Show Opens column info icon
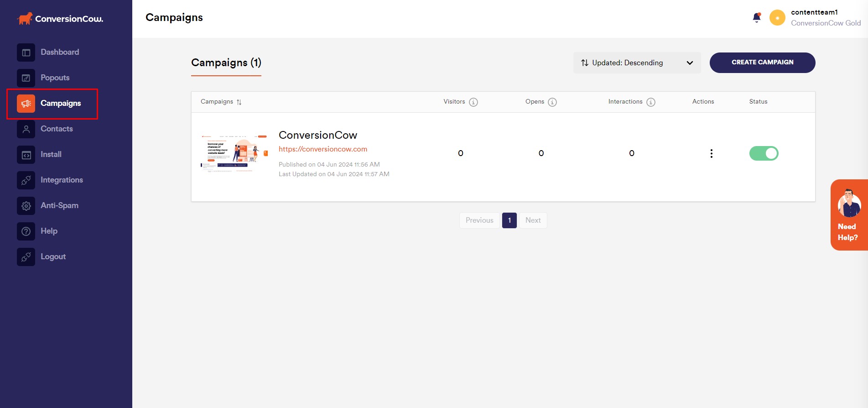This screenshot has height=408, width=868. (552, 102)
